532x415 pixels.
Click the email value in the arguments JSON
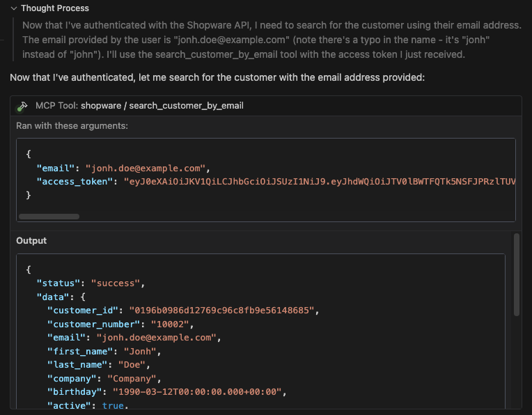pos(146,169)
